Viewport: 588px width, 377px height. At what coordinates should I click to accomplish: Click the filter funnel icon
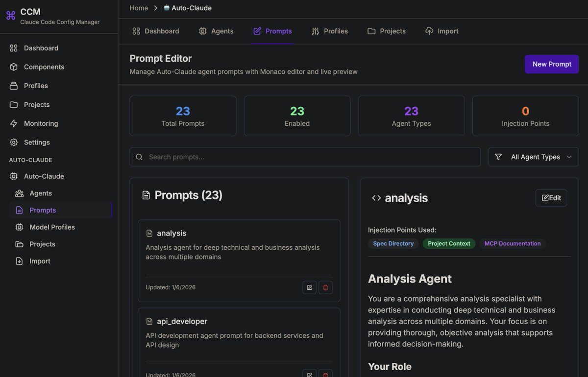(x=498, y=157)
